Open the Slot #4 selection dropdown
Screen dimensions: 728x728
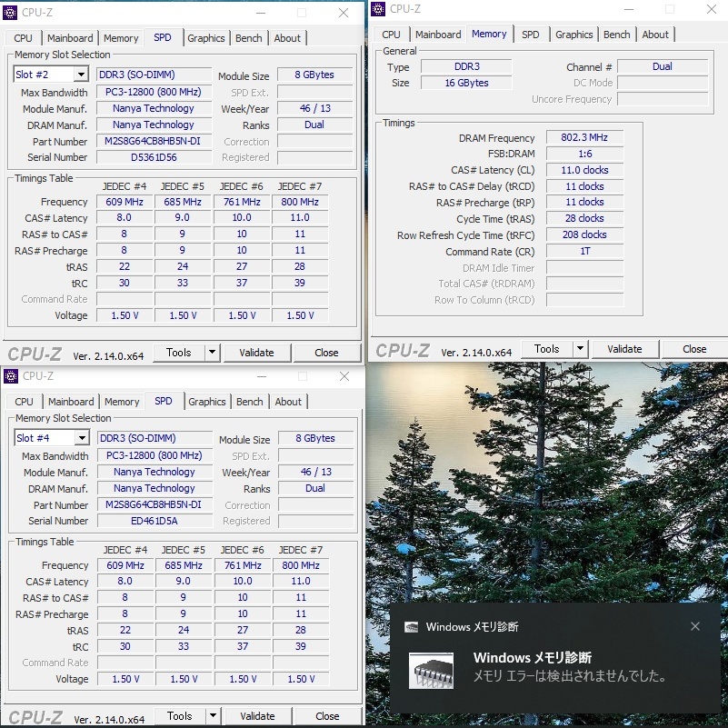point(82,438)
